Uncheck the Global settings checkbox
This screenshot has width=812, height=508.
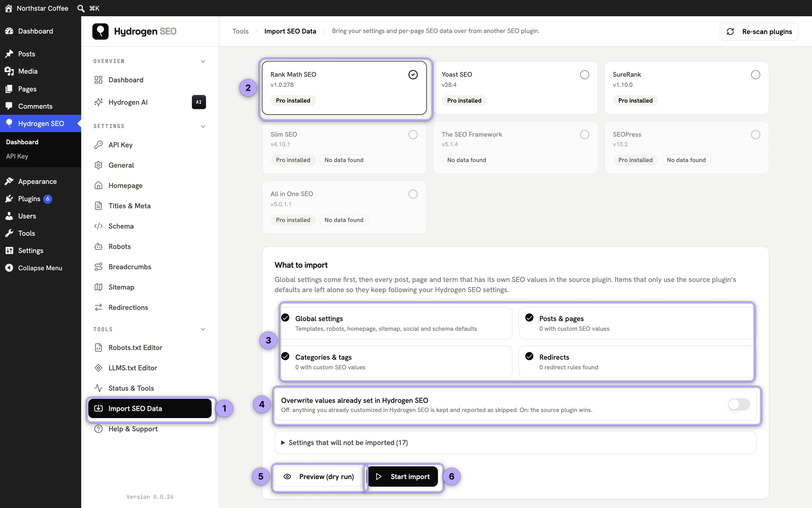[x=285, y=317]
